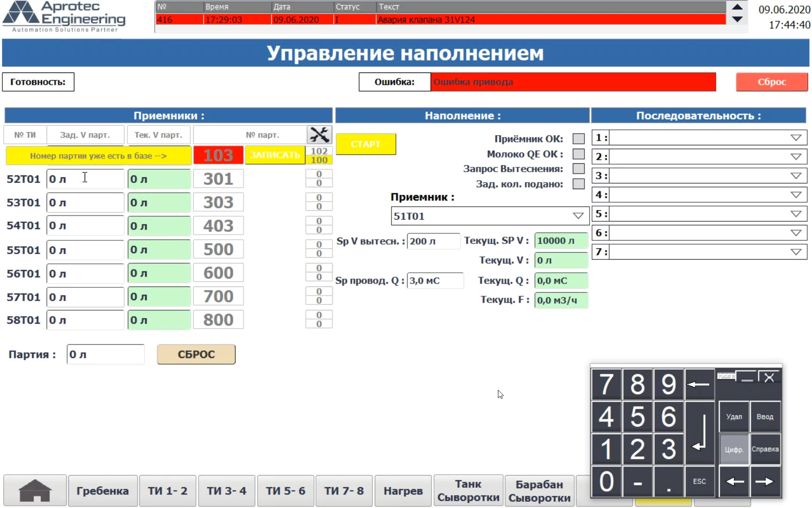The image size is (812, 508).
Task: Toggle Запрос Вытеснения checkbox
Action: [577, 169]
